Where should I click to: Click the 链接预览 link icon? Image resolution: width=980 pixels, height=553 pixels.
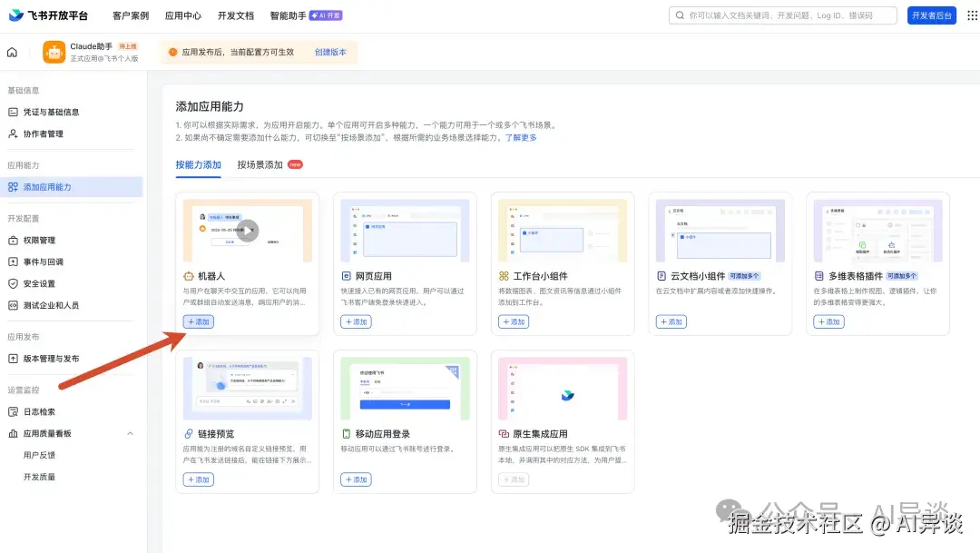point(188,433)
